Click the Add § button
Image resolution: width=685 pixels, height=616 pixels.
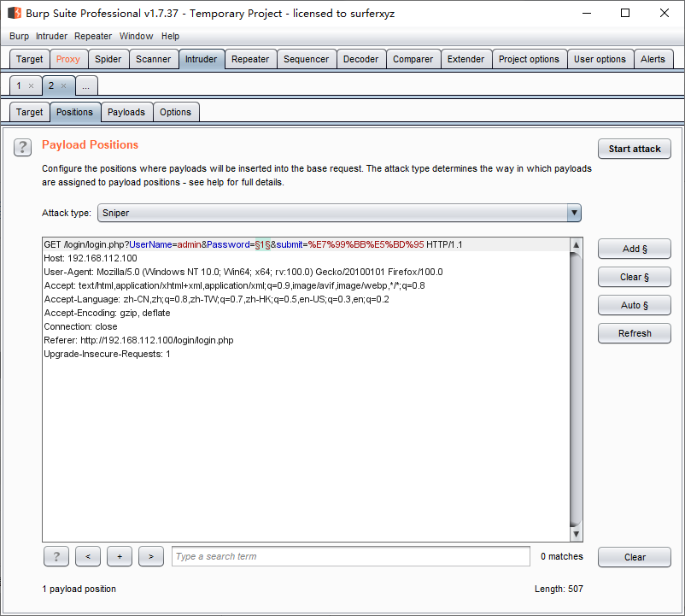pyautogui.click(x=635, y=249)
